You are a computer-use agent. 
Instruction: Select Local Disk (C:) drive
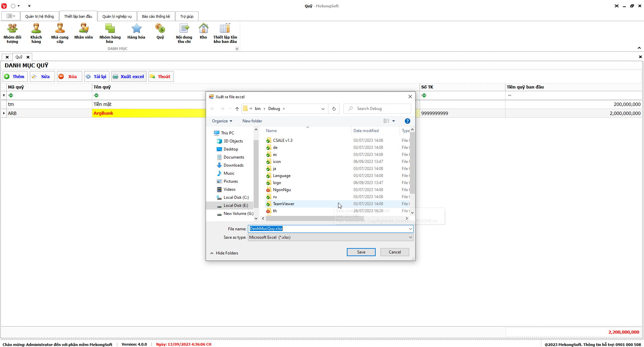(x=236, y=197)
